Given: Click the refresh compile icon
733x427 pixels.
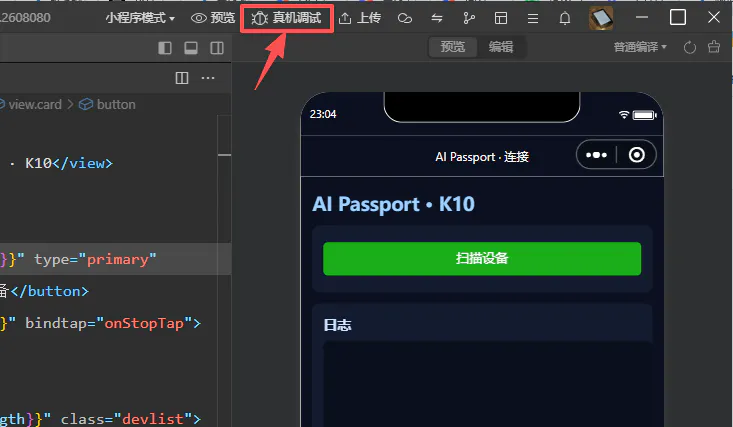Looking at the screenshot, I should click(x=690, y=47).
